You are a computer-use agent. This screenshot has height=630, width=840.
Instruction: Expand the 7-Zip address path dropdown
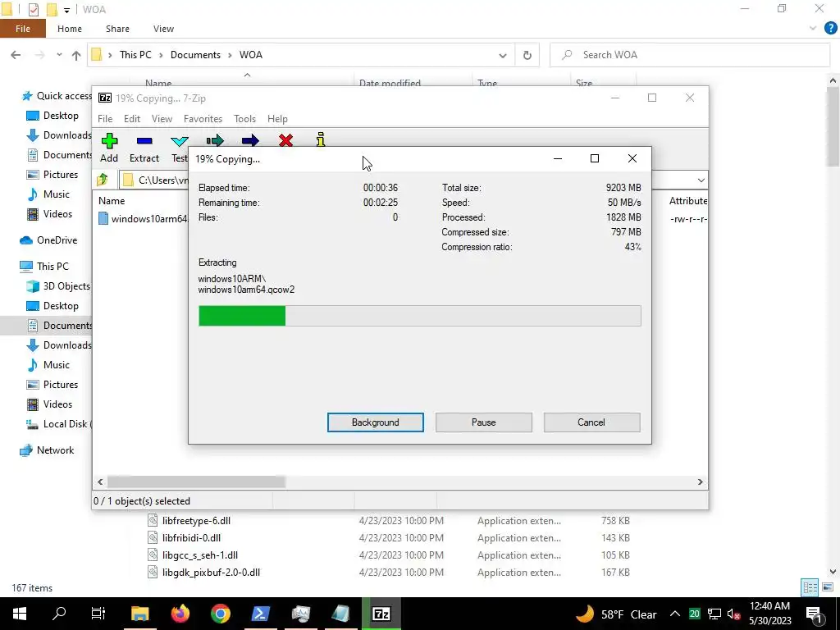pos(701,180)
